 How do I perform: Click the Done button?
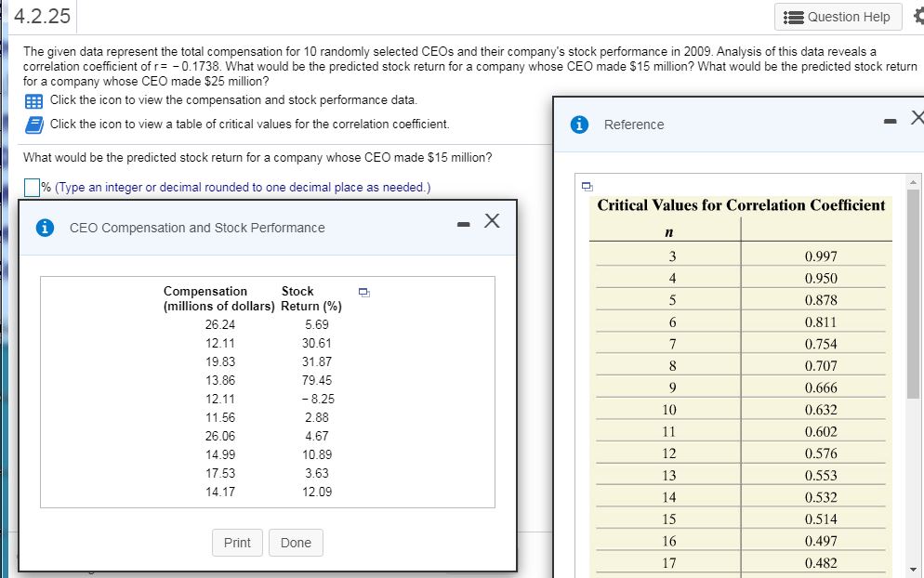[296, 543]
